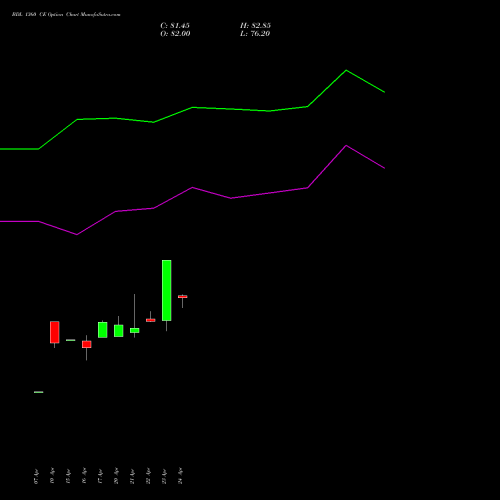The width and height of the screenshot is (500, 500).
Task: Click the 17 Apr date axis label
Action: (100, 476)
